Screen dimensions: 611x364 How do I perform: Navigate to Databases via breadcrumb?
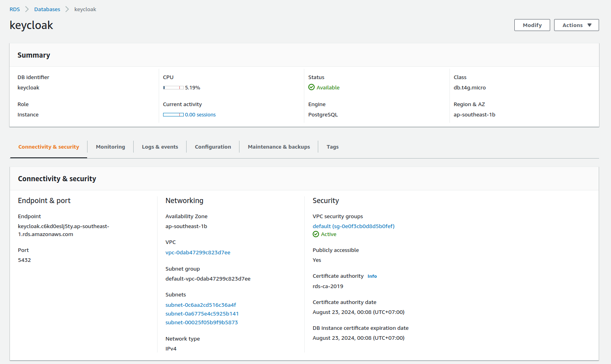(47, 9)
